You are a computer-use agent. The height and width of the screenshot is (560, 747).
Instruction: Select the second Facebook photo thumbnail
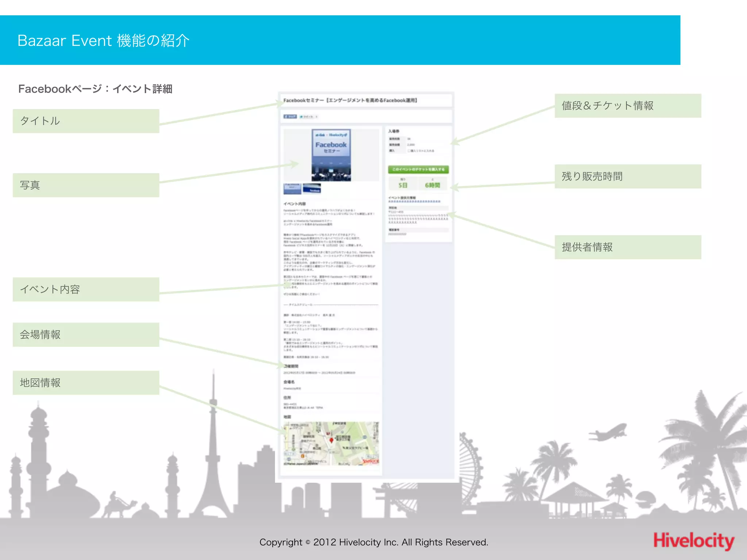(x=312, y=188)
